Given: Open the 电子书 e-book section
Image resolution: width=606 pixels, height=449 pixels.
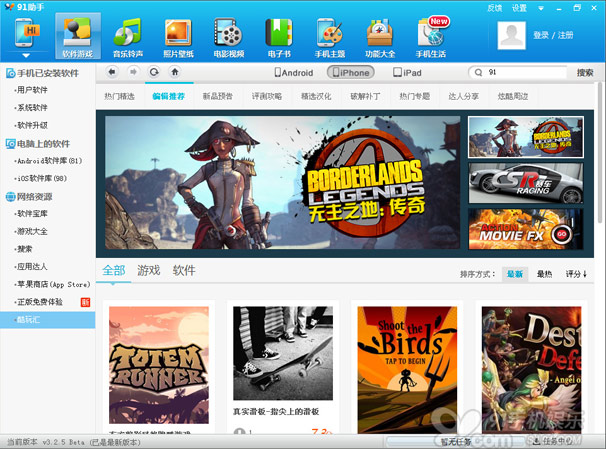Looking at the screenshot, I should [x=279, y=37].
